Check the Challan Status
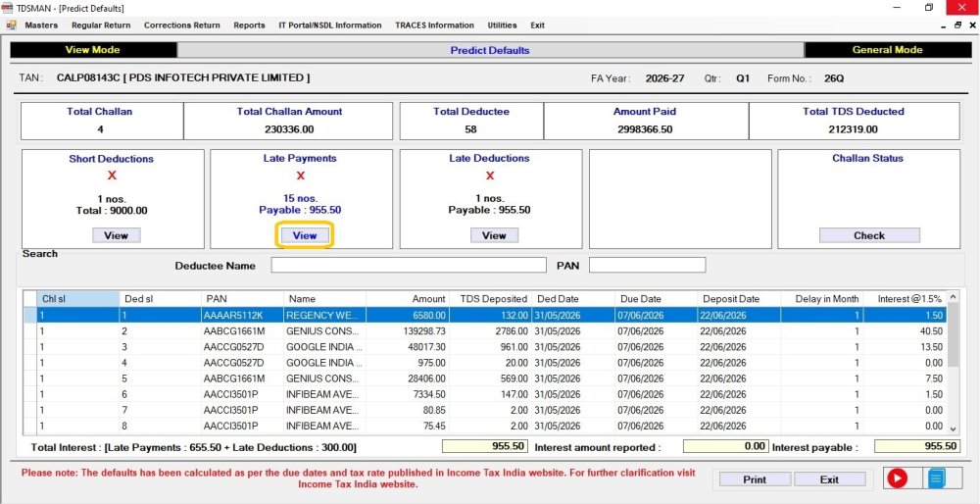The image size is (980, 504). (869, 235)
